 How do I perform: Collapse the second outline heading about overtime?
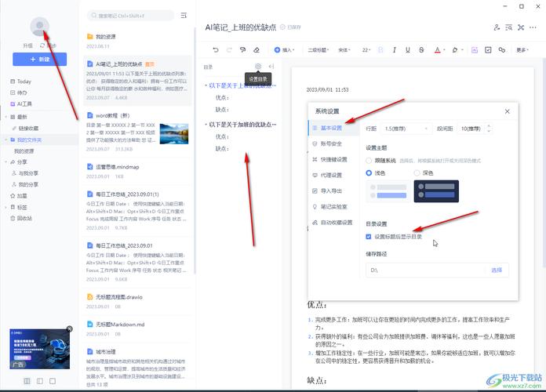pyautogui.click(x=206, y=125)
